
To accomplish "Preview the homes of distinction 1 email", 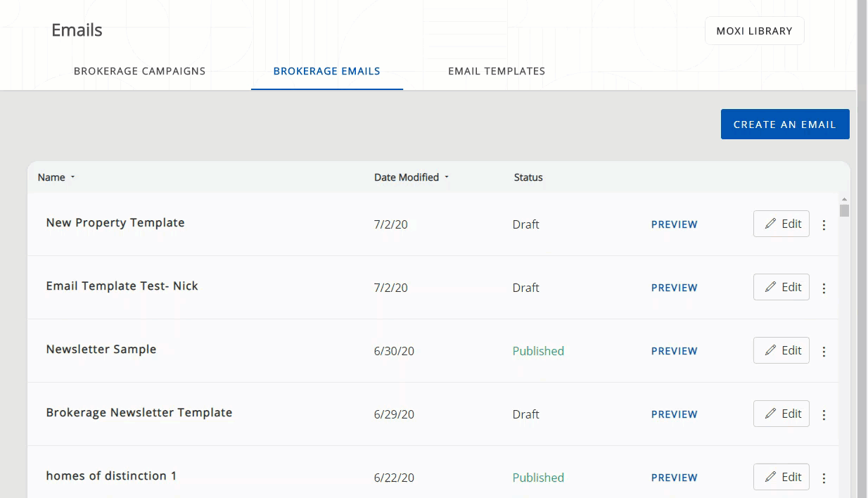I will coord(674,478).
